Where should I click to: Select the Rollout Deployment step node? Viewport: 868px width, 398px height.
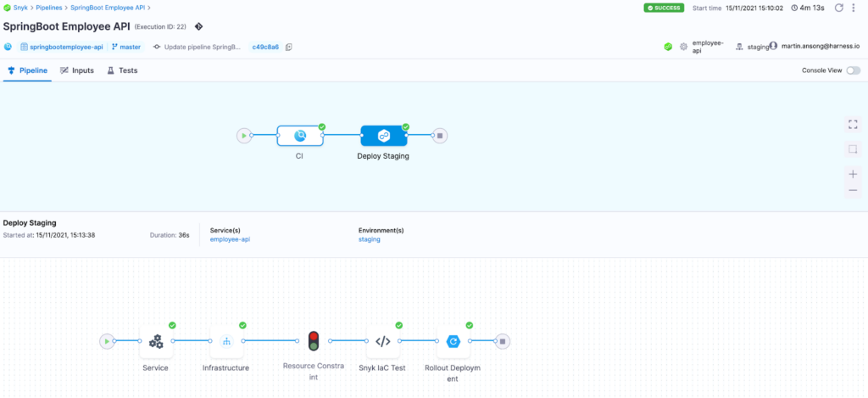click(x=453, y=341)
